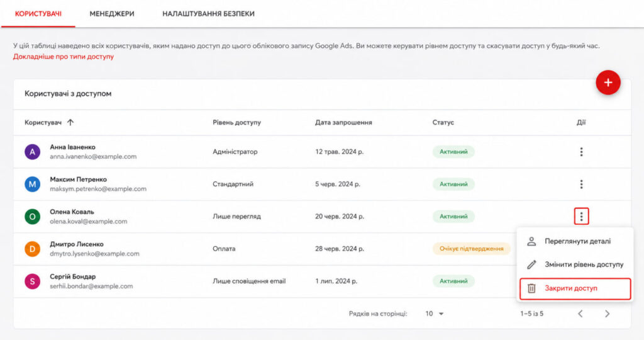
Task: Click email serhii.bondar@example.com
Action: tap(91, 286)
